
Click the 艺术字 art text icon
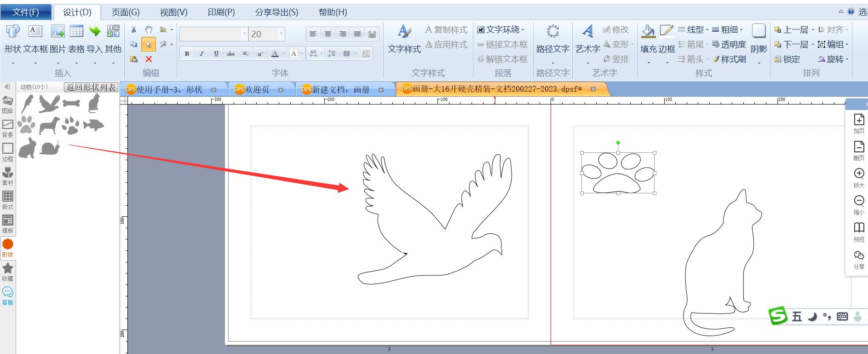[587, 31]
